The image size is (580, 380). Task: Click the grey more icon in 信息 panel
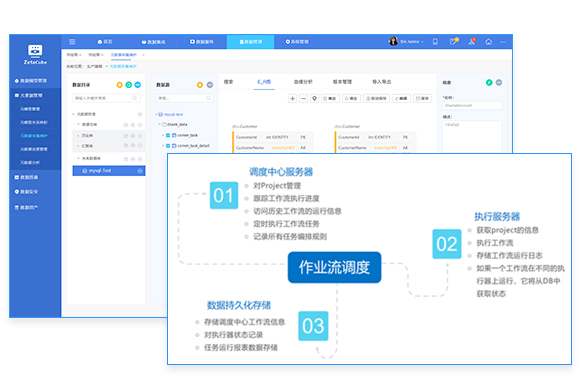click(x=499, y=82)
